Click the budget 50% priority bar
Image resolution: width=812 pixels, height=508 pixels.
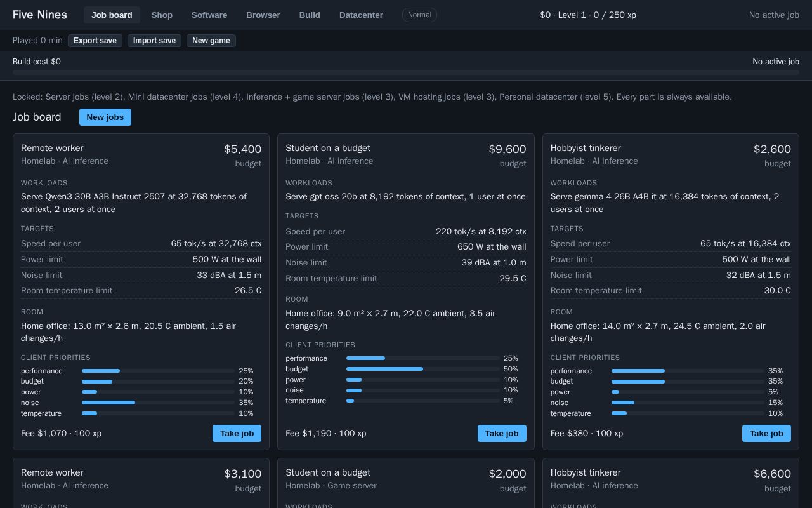423,369
